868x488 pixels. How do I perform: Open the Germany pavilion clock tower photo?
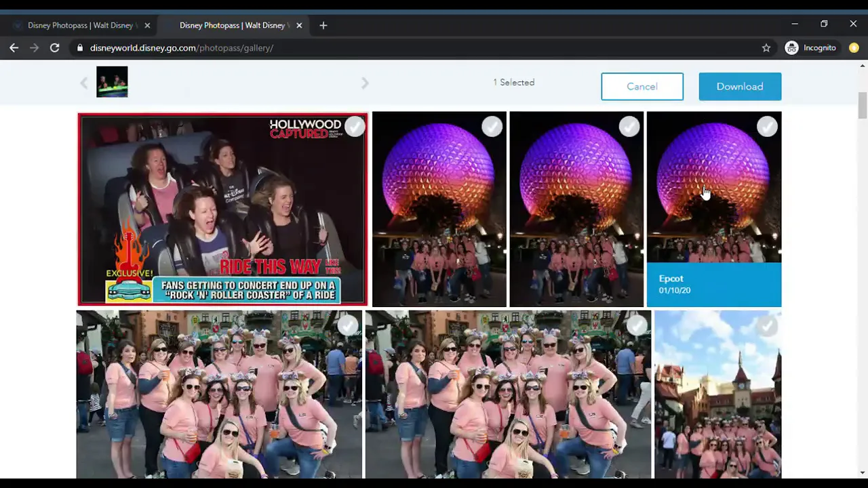tap(717, 394)
